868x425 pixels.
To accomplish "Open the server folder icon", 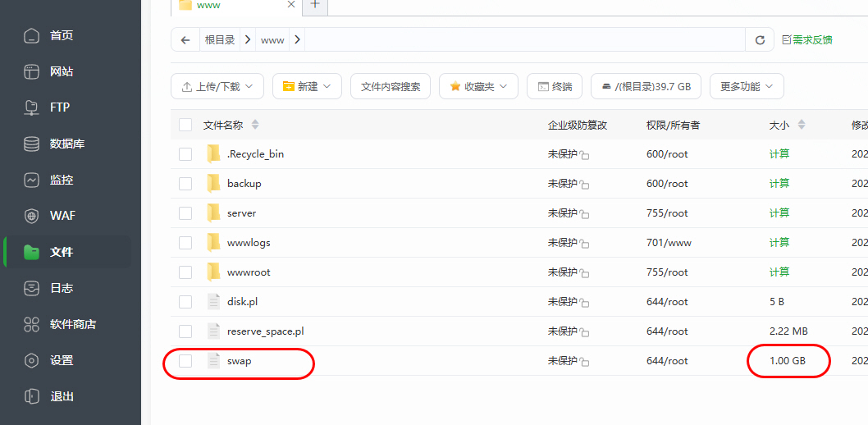I will click(x=214, y=213).
